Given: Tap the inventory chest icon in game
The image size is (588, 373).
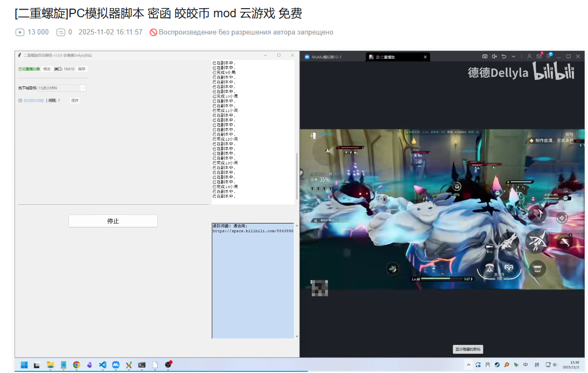Looking at the screenshot, I should tap(537, 268).
